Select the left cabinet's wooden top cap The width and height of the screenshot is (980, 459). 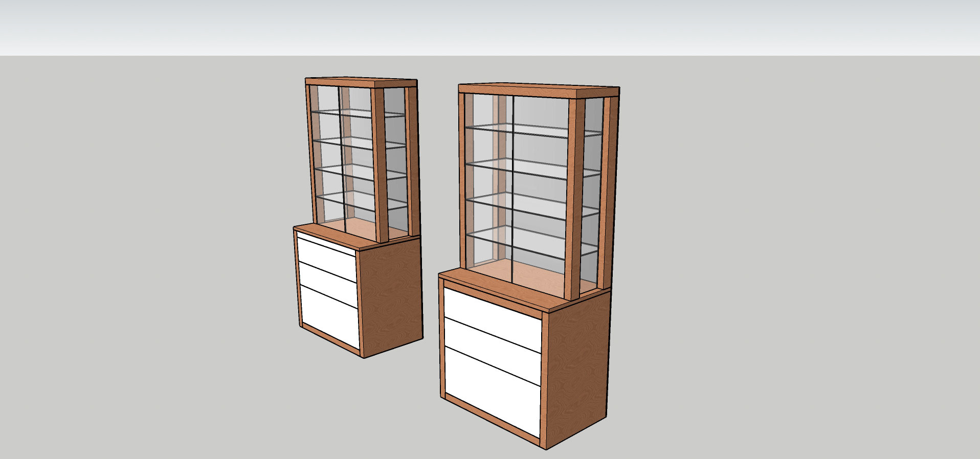[361, 82]
